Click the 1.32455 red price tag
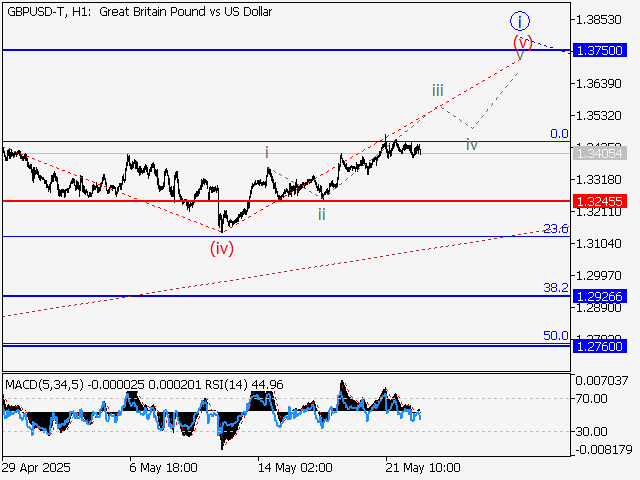640x480 pixels. pos(600,201)
